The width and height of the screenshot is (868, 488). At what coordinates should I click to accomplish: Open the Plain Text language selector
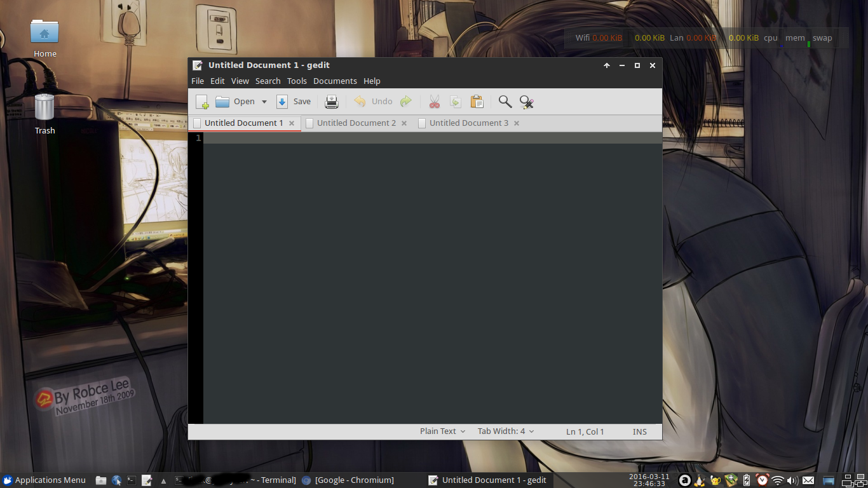[x=441, y=431]
